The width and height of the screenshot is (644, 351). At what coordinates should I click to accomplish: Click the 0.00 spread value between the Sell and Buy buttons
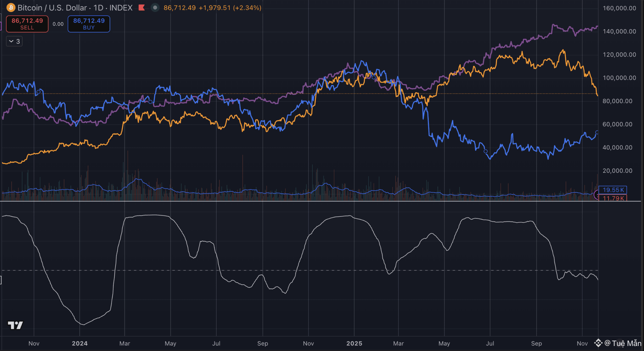click(58, 24)
